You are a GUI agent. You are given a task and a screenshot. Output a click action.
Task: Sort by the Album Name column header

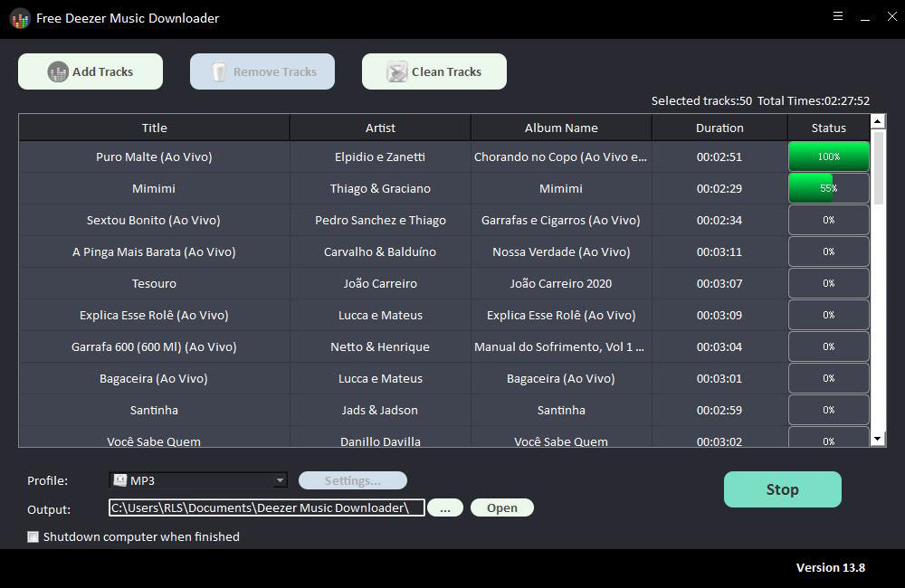point(561,128)
